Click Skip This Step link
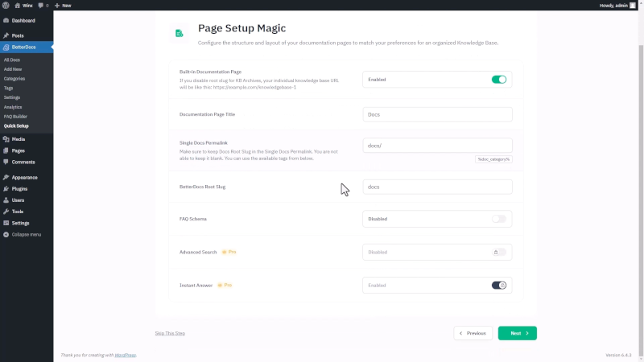This screenshot has width=644, height=362. coord(170,333)
